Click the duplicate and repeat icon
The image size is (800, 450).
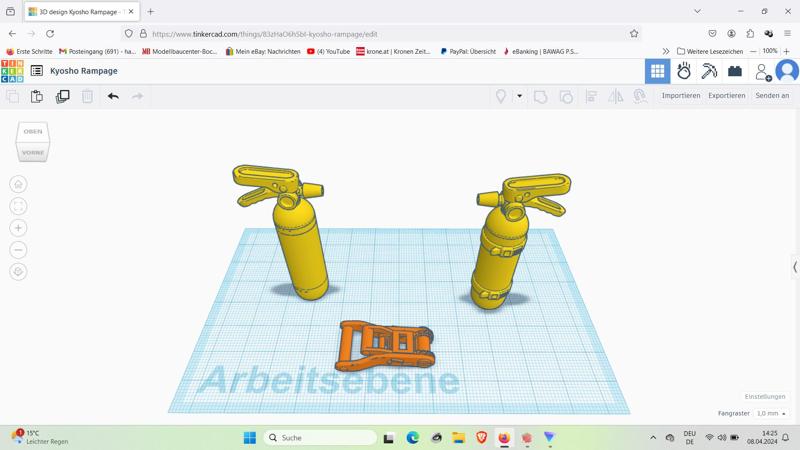tap(62, 96)
